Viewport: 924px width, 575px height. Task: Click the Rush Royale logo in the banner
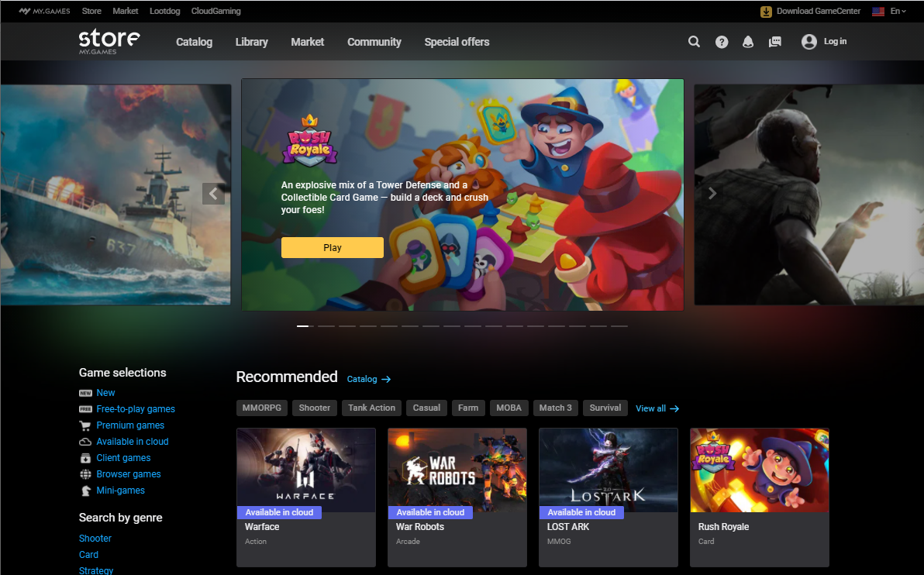pyautogui.click(x=310, y=140)
